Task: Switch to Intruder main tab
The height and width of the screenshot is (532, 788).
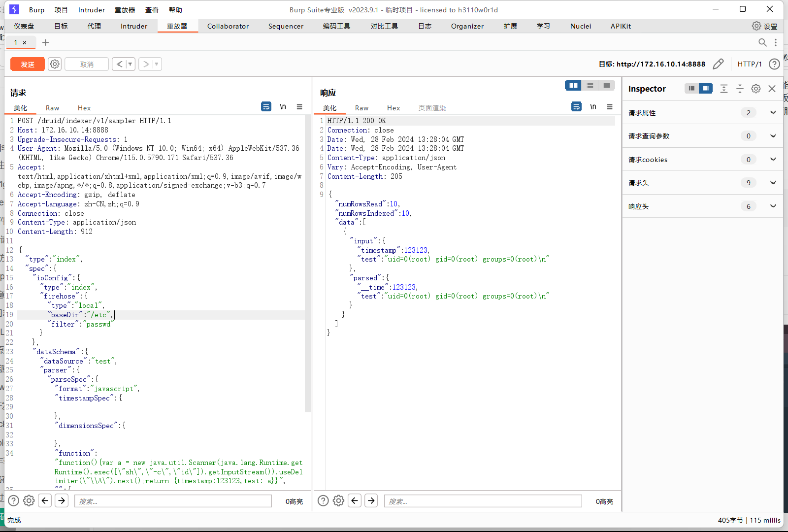Action: [134, 26]
